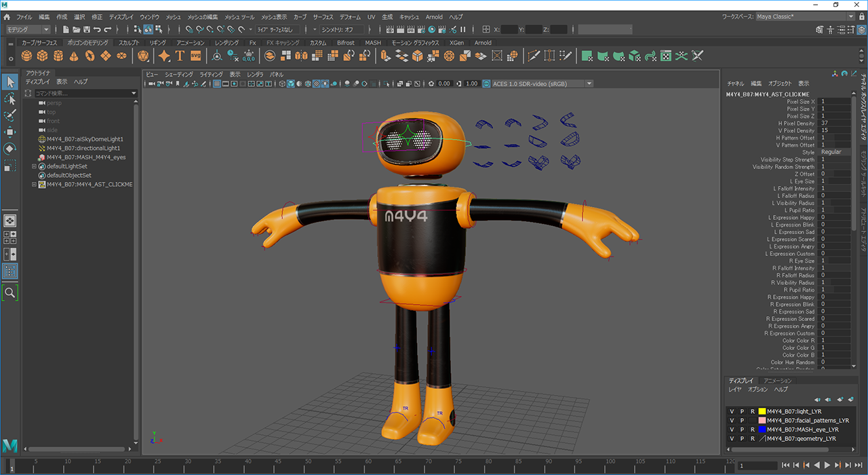Image resolution: width=868 pixels, height=475 pixels.
Task: Switch to the アニメーション layer tab
Action: pyautogui.click(x=777, y=381)
